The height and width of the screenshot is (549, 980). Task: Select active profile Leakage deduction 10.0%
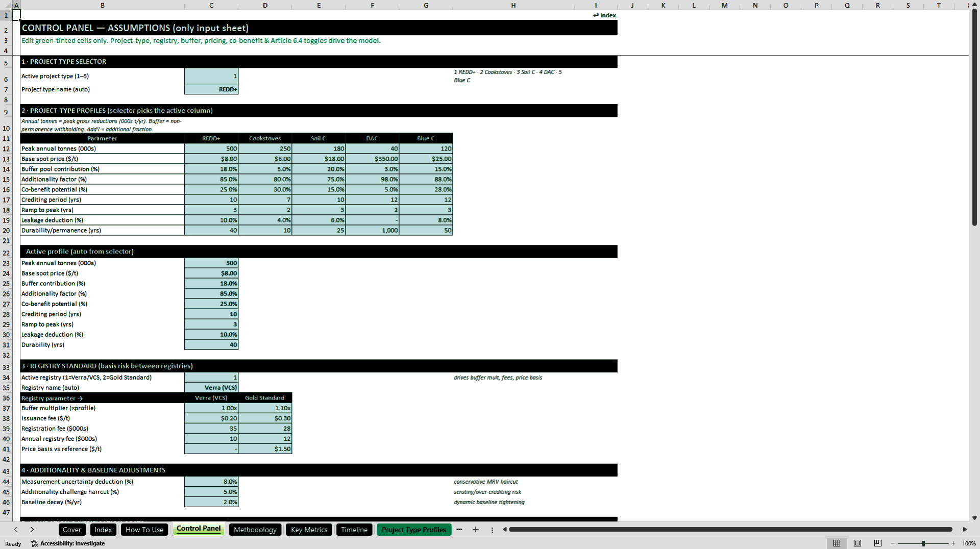211,335
